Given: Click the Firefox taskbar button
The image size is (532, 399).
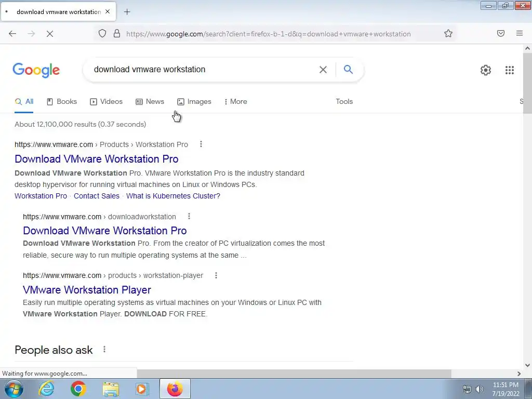Looking at the screenshot, I should click(x=175, y=389).
